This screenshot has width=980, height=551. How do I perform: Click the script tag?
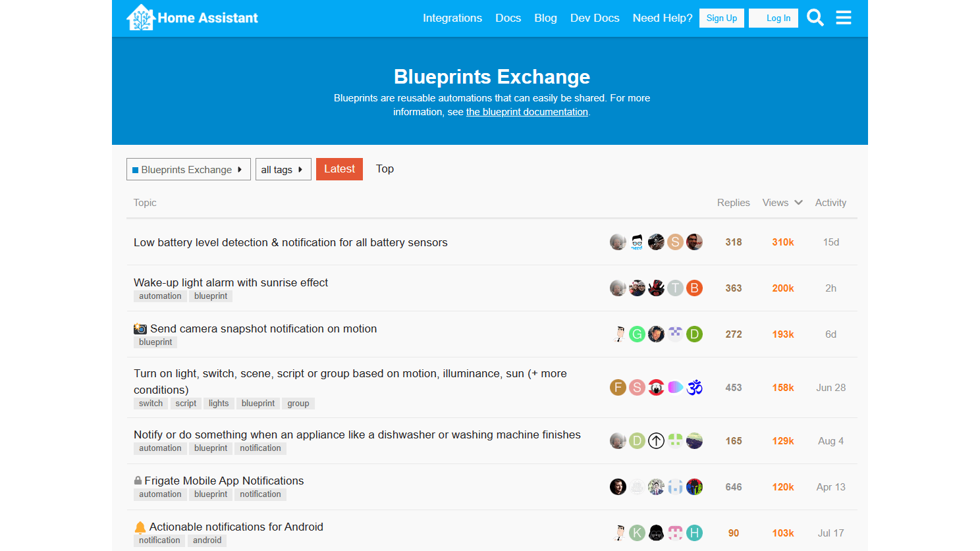pos(186,404)
